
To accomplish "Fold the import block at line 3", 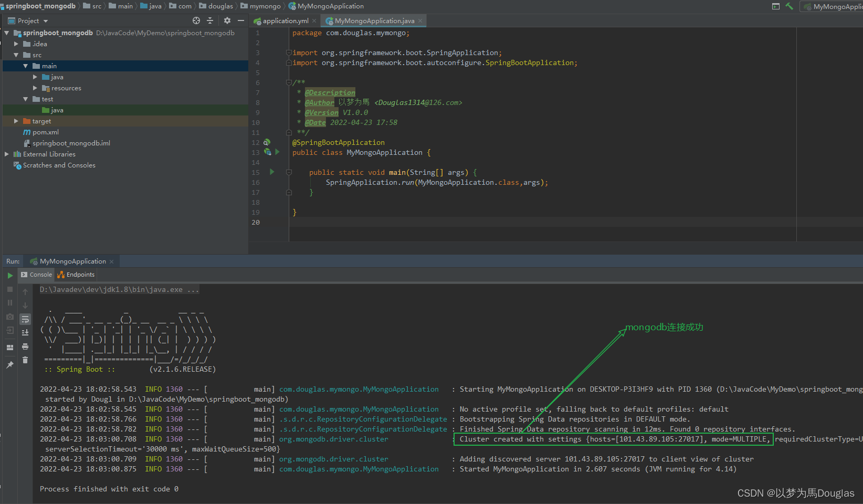I will click(289, 52).
